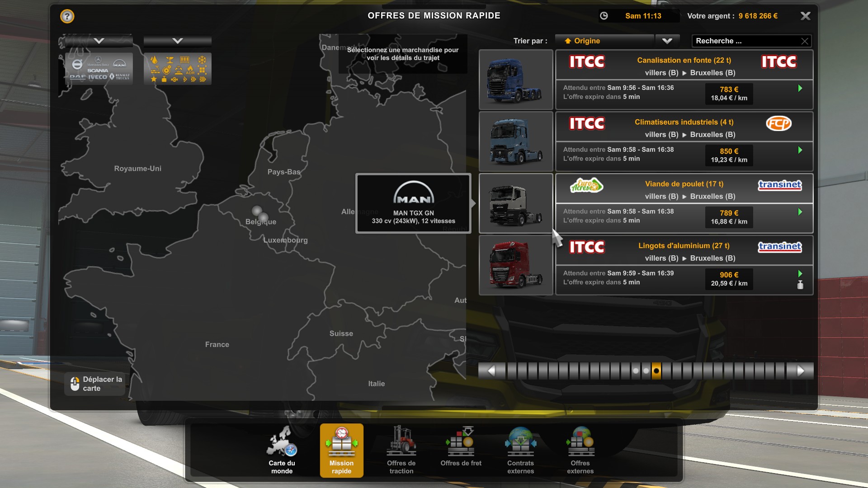Click the game clock icon

tap(604, 16)
